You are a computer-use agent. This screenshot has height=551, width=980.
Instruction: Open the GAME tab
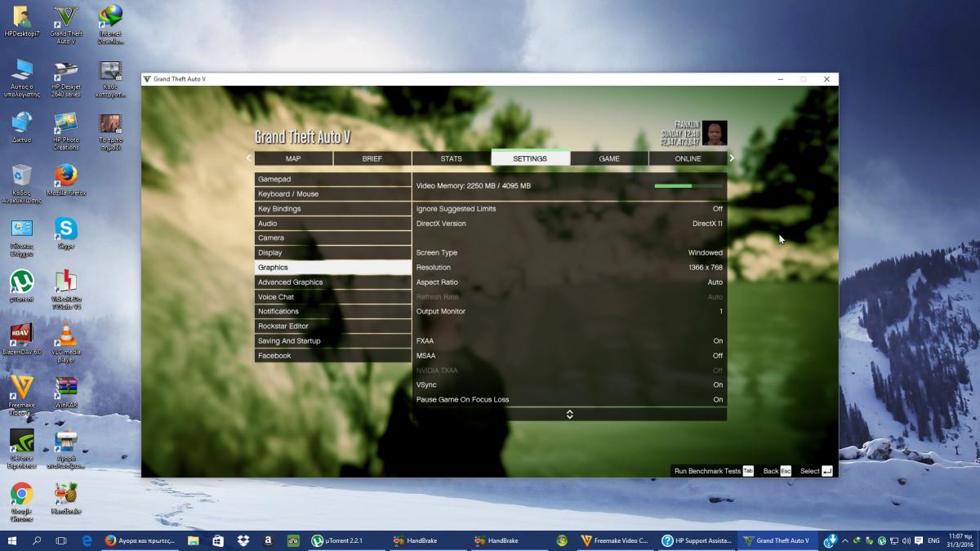tap(609, 158)
